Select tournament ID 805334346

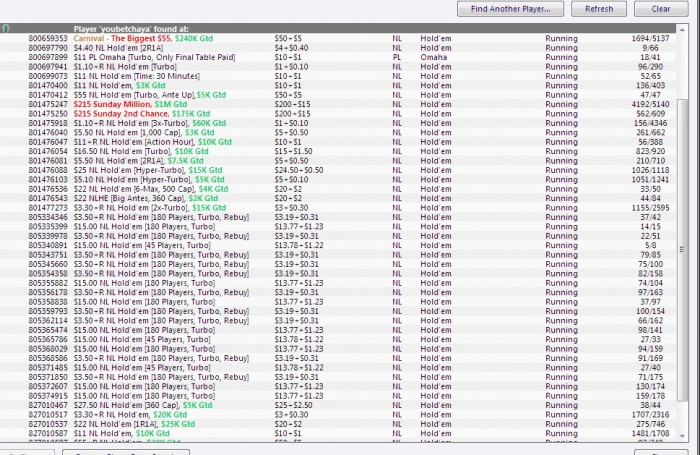pos(338,217)
